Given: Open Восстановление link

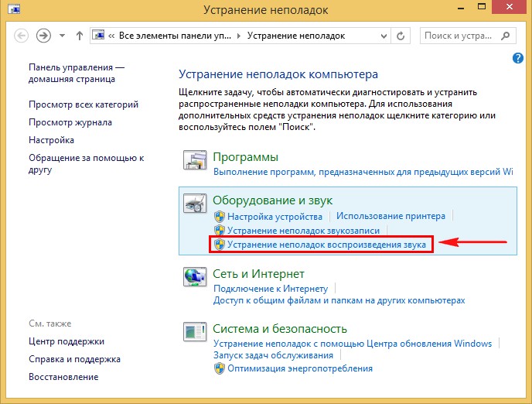Looking at the screenshot, I should 63,377.
